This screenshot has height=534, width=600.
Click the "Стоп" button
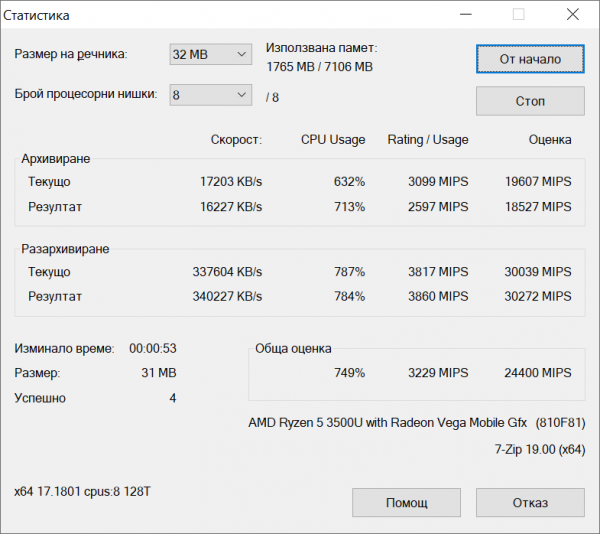[x=530, y=101]
